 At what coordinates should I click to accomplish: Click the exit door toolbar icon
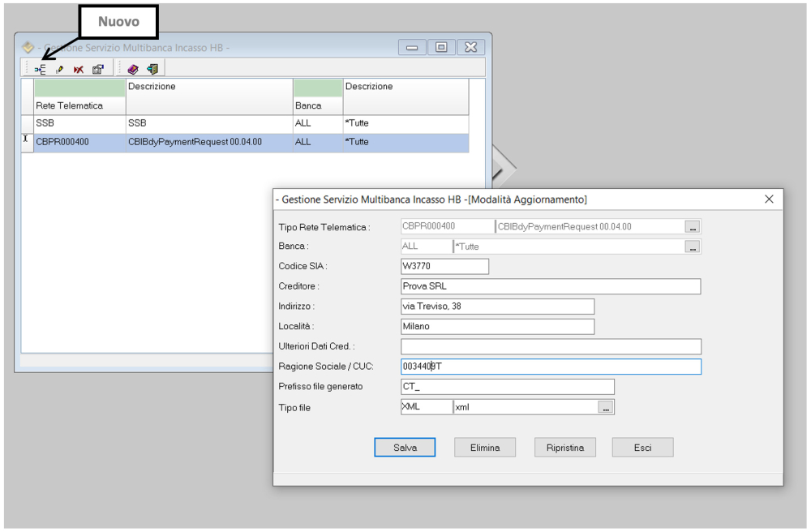point(152,70)
